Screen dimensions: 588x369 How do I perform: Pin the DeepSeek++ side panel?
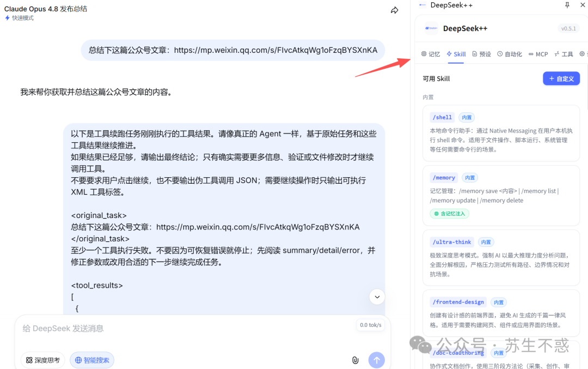[x=567, y=5]
